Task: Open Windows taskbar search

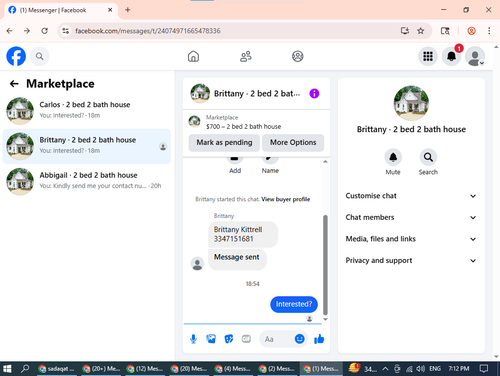Action: pyautogui.click(x=25, y=369)
